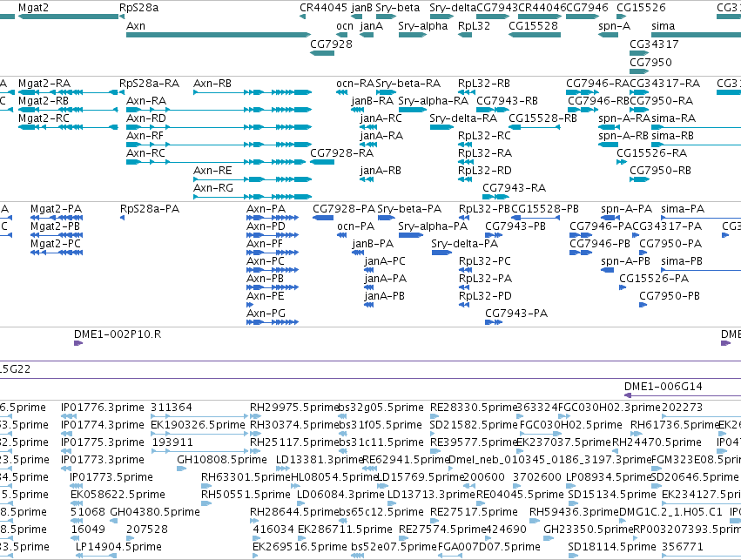Select the CG15528 gene label
The width and height of the screenshot is (741, 560).
pos(533,26)
